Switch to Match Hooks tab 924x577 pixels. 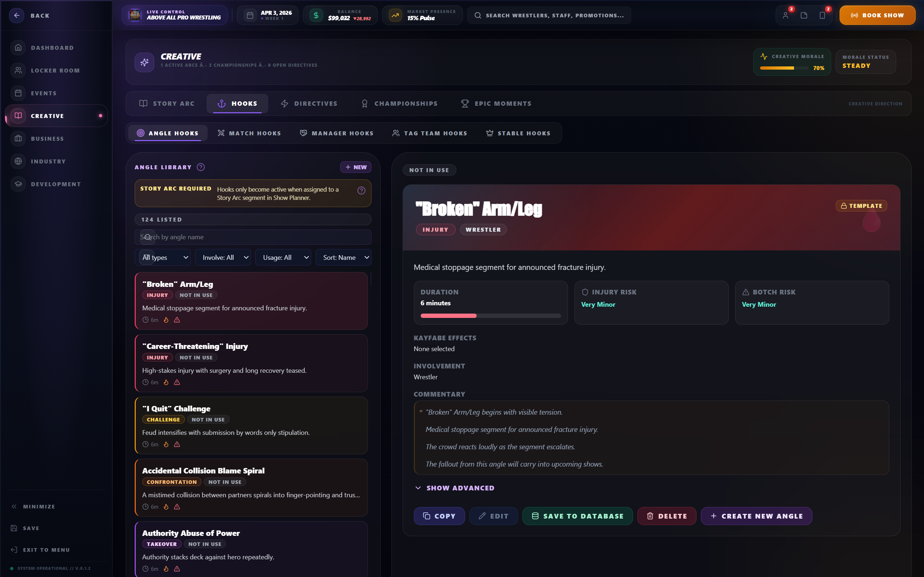pyautogui.click(x=250, y=133)
